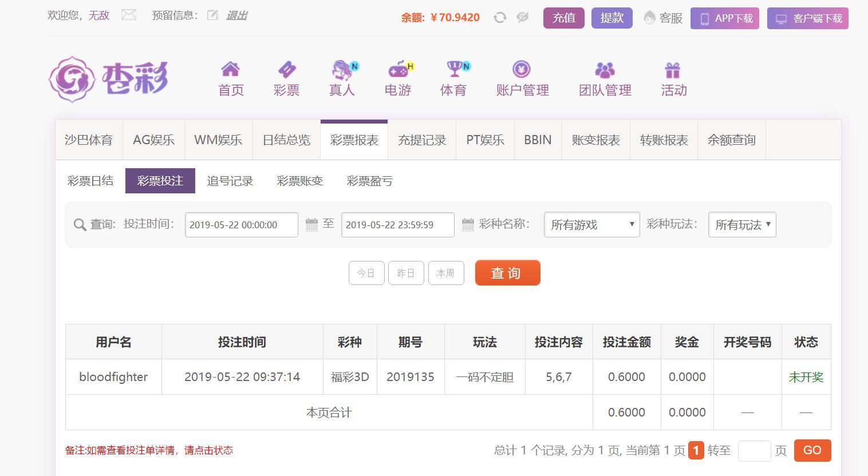Switch to PT娱乐 tab

[x=485, y=140]
